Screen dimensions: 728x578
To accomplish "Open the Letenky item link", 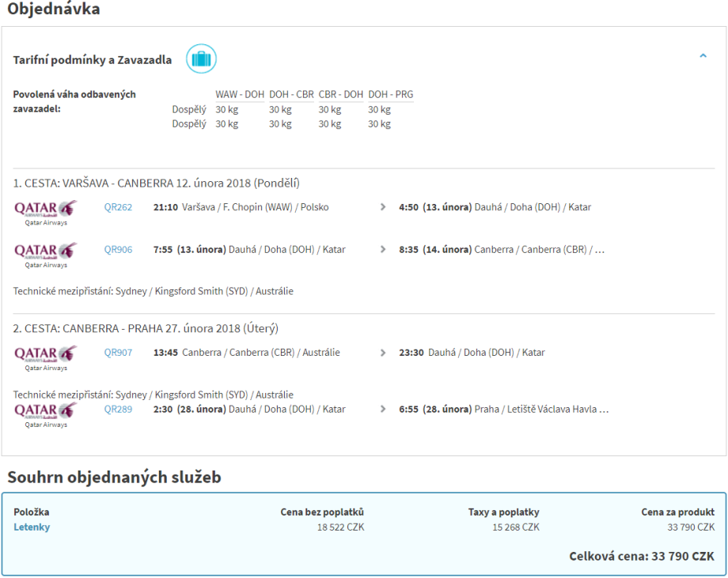I will pyautogui.click(x=32, y=527).
